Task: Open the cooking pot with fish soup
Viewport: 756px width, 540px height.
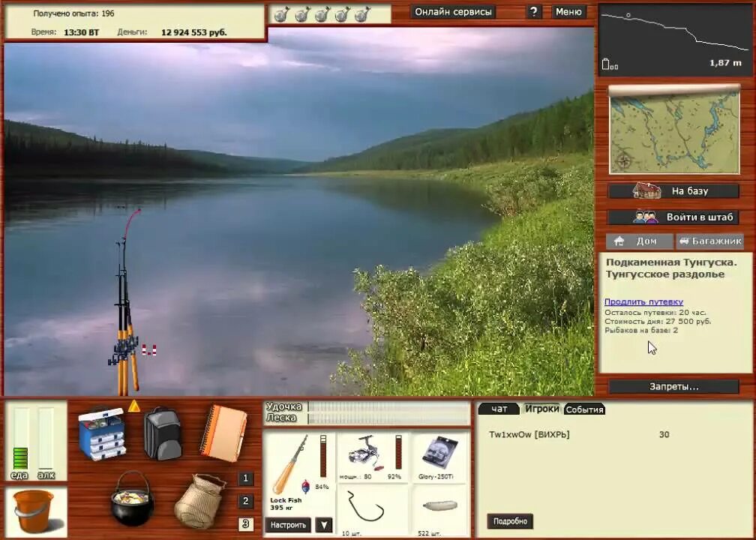Action: point(132,499)
